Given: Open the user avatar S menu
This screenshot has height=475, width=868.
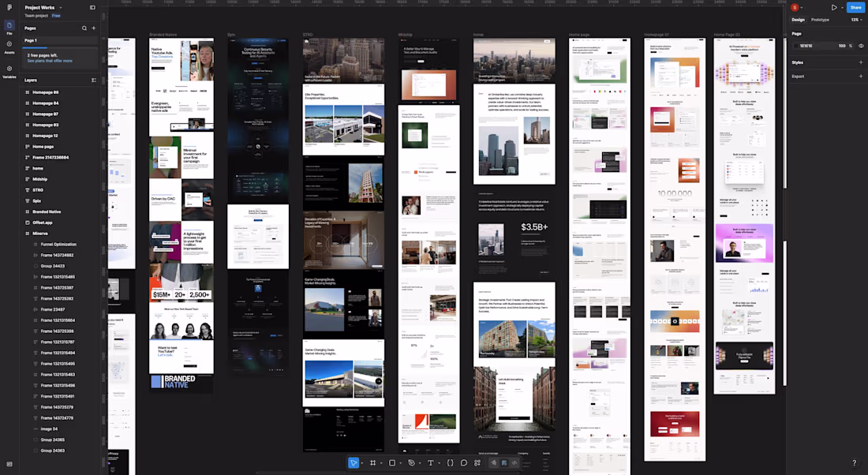Looking at the screenshot, I should click(x=795, y=8).
